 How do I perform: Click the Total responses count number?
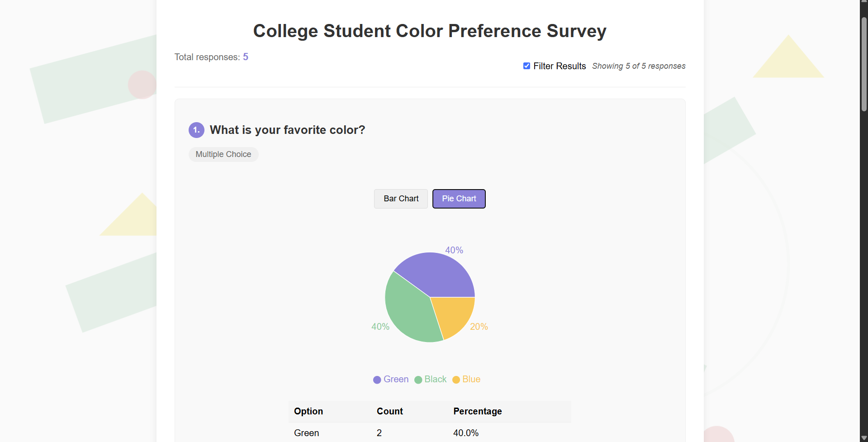point(246,57)
